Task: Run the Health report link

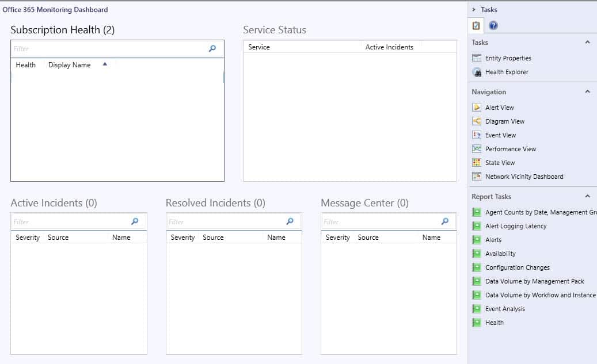Action: pos(494,323)
